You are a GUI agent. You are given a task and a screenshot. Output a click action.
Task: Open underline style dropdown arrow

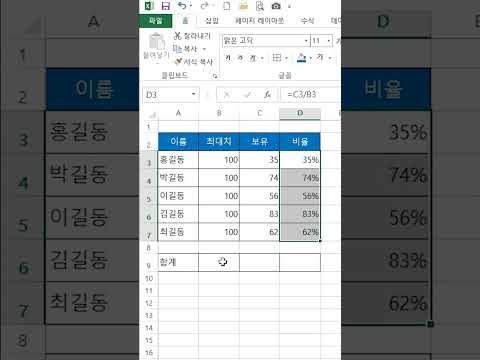pyautogui.click(x=262, y=58)
